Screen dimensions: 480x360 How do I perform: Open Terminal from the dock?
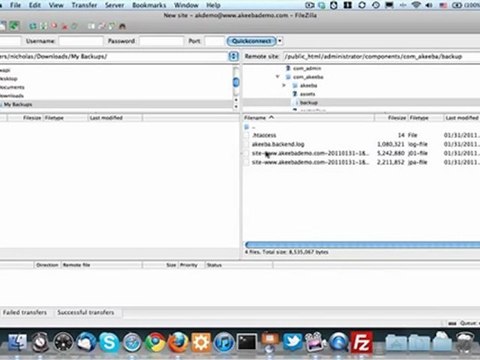[247, 342]
